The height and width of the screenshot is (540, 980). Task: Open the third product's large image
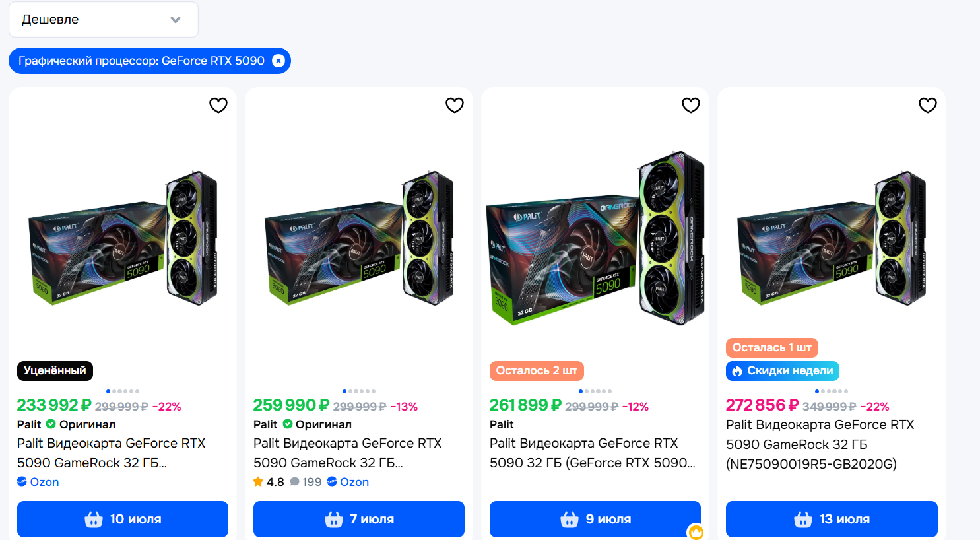pos(595,238)
